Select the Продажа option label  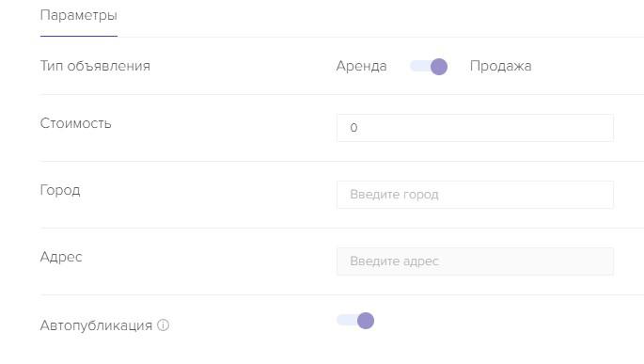500,66
